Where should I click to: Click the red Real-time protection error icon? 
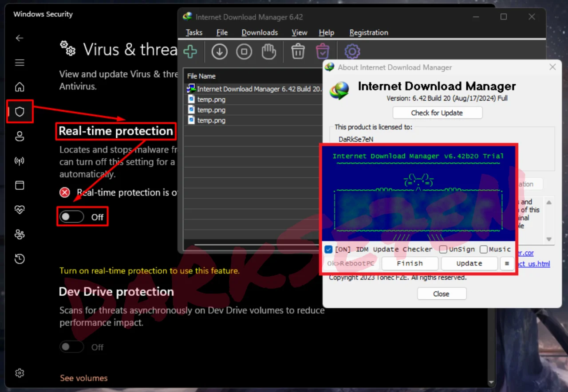click(65, 192)
